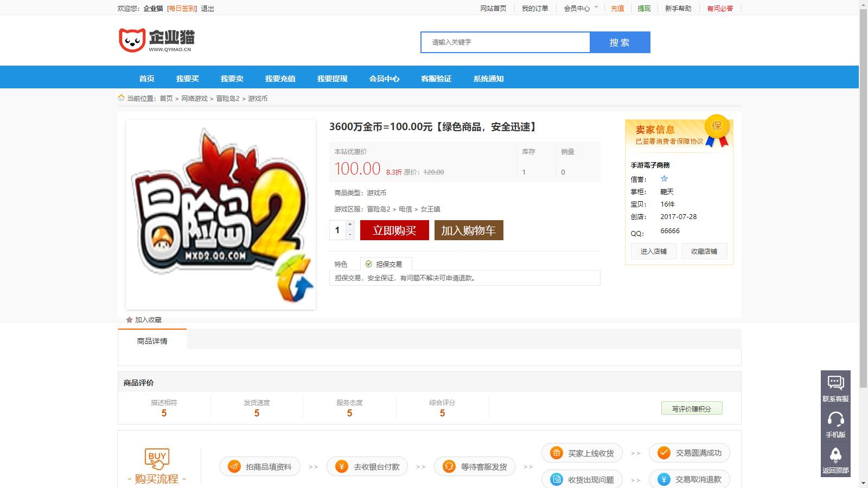Click the checkmark icon beside 交易圆满成功
Viewport: 868px width, 488px height.
click(664, 452)
